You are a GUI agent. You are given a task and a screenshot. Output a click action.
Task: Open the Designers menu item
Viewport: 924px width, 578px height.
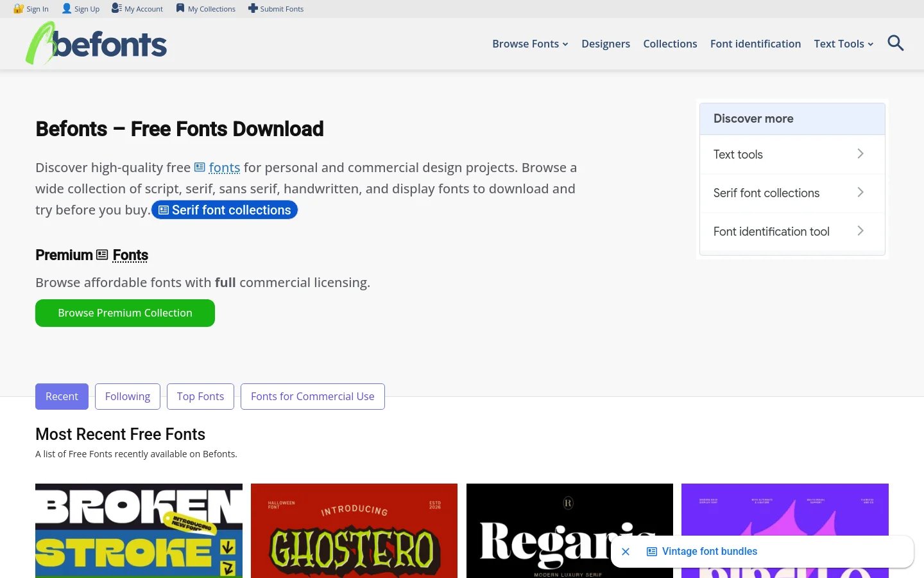tap(606, 44)
